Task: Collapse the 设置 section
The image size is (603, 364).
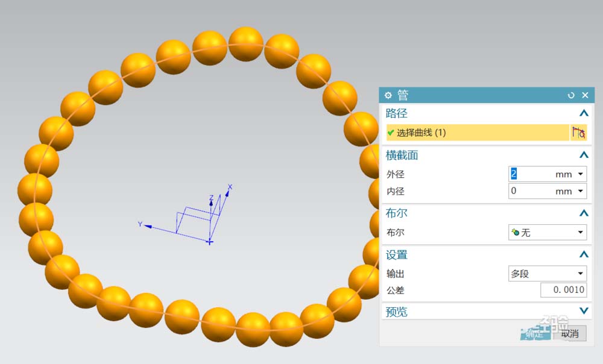Action: 584,254
